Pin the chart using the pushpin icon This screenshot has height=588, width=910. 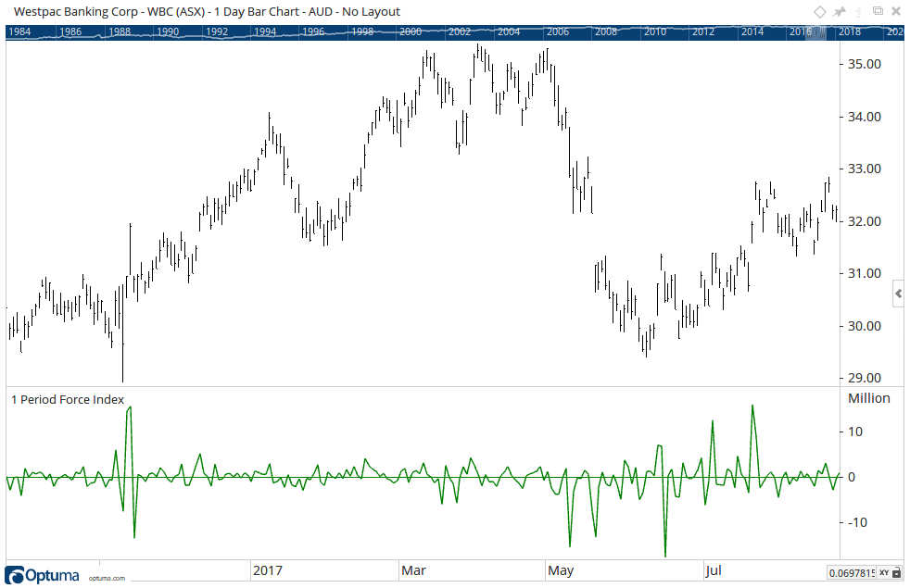click(x=840, y=12)
